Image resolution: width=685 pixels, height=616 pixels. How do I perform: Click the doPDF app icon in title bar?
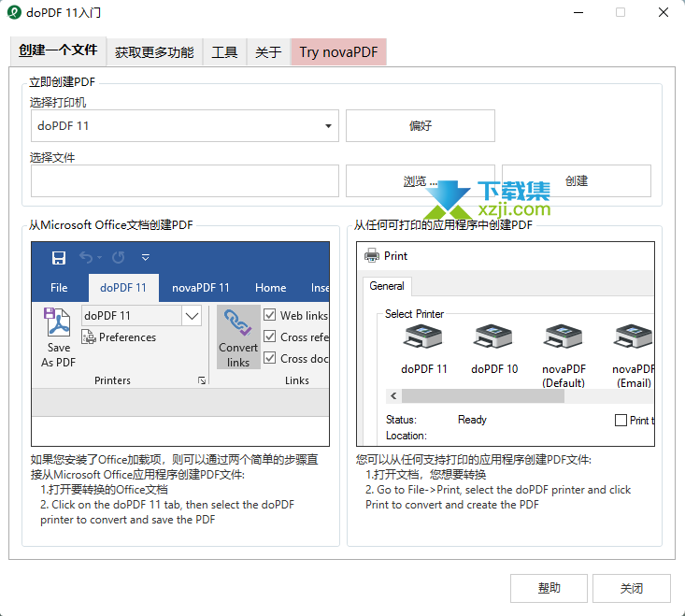click(x=14, y=12)
